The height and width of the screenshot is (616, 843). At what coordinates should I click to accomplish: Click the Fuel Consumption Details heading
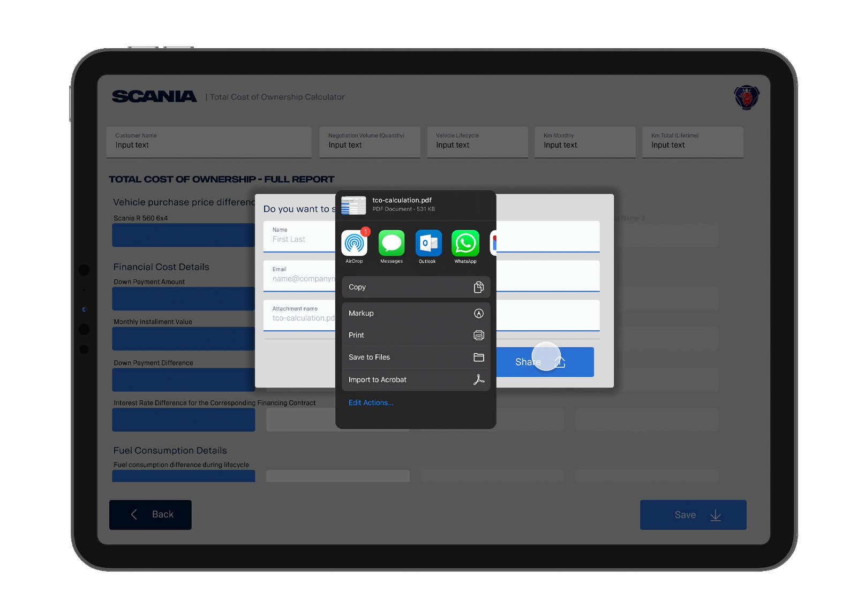[x=170, y=451]
